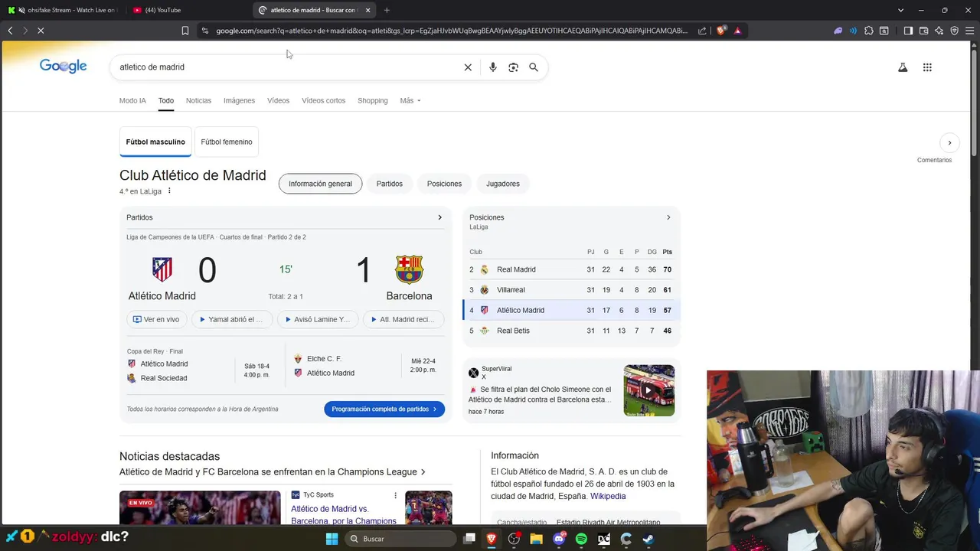Image resolution: width=980 pixels, height=551 pixels.
Task: Open Google Search Labs flask icon
Action: pyautogui.click(x=903, y=67)
